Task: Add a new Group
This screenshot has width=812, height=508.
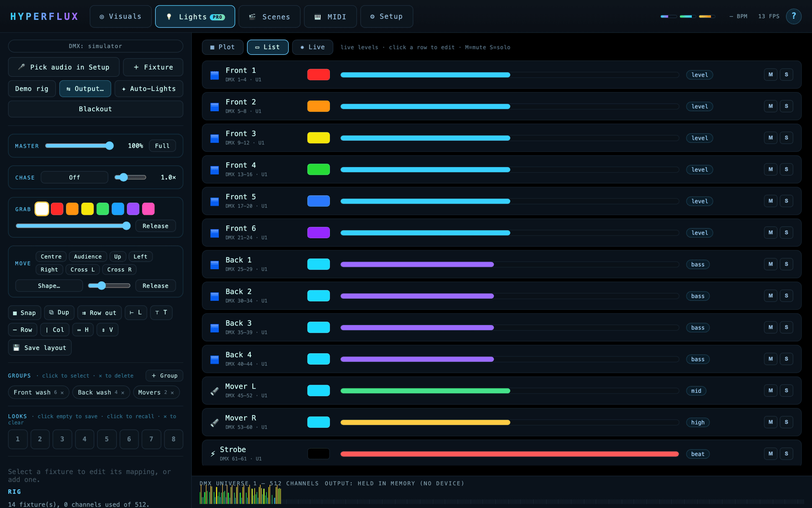Action: (x=164, y=375)
